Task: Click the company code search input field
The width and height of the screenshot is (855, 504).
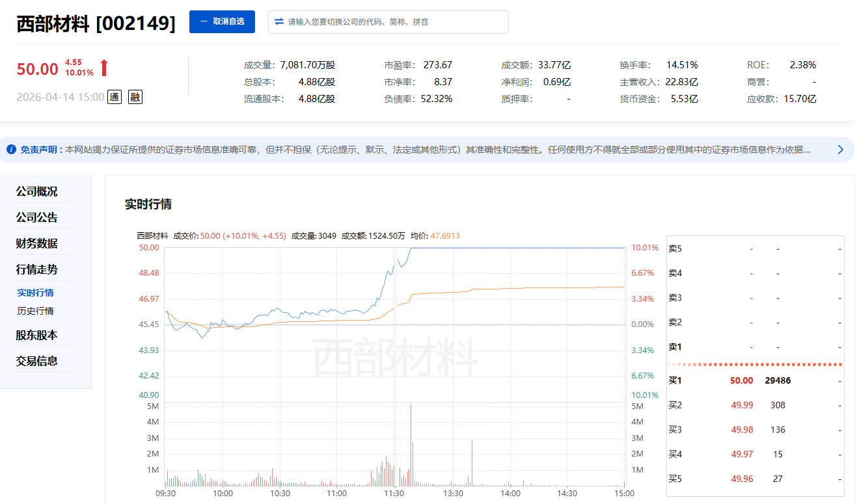Action: click(x=388, y=21)
